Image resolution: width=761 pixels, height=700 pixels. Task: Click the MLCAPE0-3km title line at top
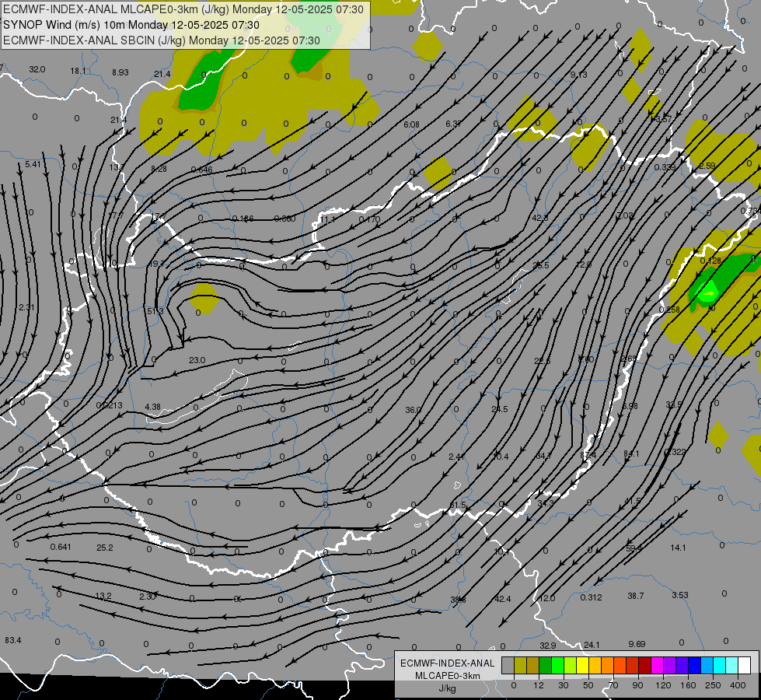(x=183, y=9)
